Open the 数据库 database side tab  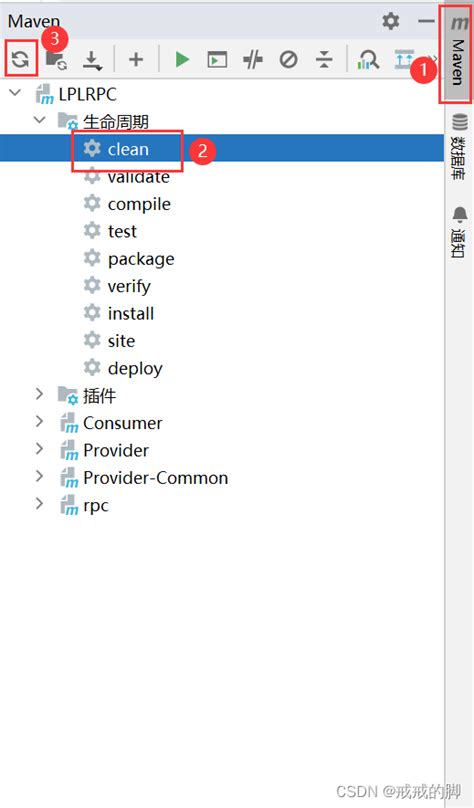click(x=459, y=147)
